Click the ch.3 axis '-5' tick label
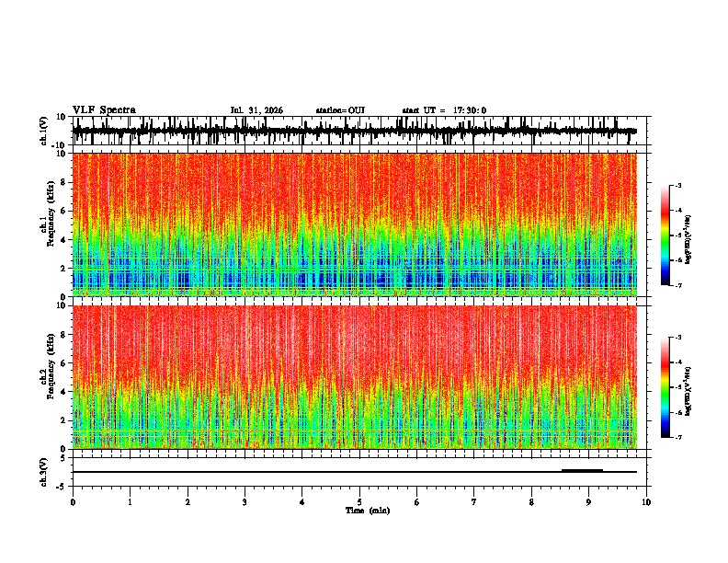 pyautogui.click(x=62, y=487)
